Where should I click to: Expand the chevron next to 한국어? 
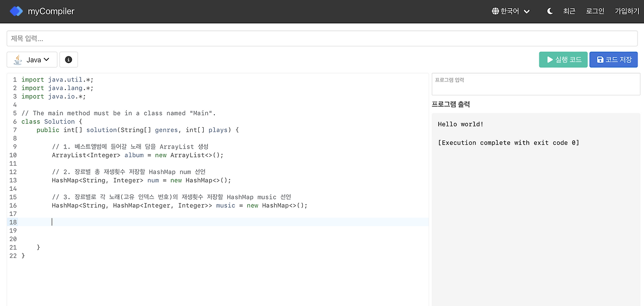tap(526, 11)
